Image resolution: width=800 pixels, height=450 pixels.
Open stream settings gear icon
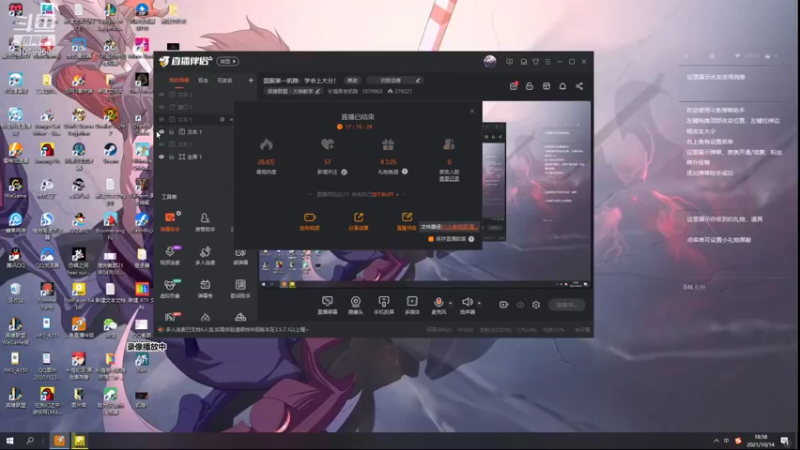(536, 305)
